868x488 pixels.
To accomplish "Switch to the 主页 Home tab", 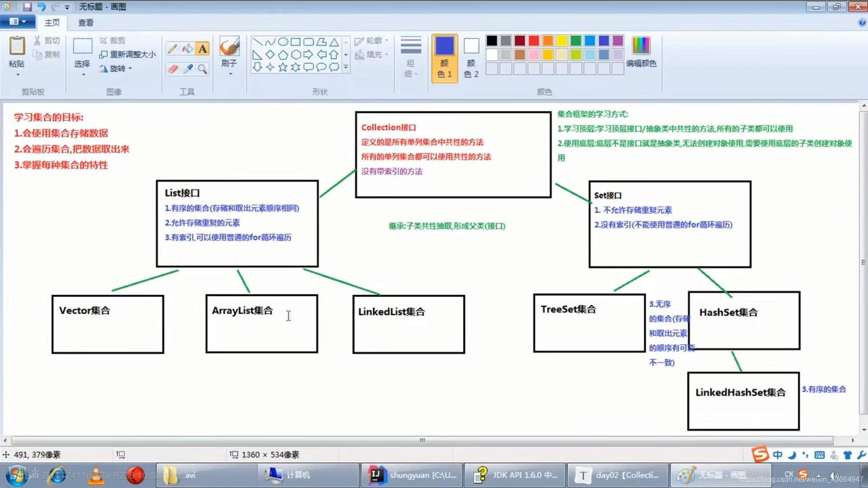I will click(x=52, y=23).
